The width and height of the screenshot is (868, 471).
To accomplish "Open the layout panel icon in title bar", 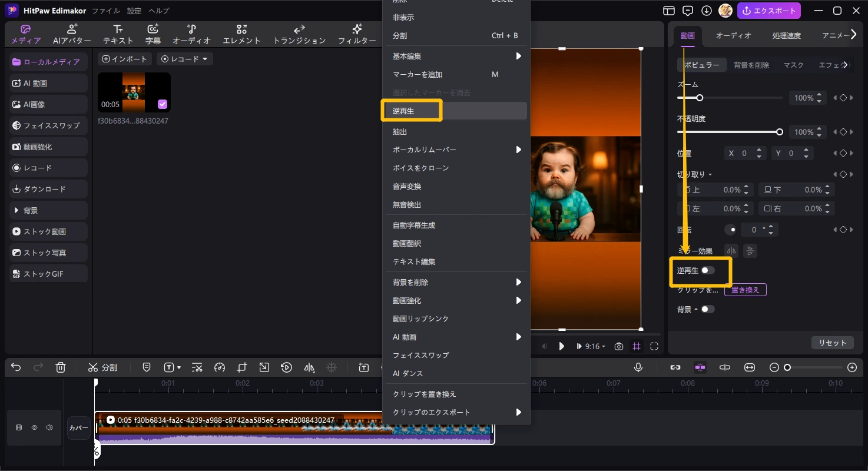I will click(668, 11).
